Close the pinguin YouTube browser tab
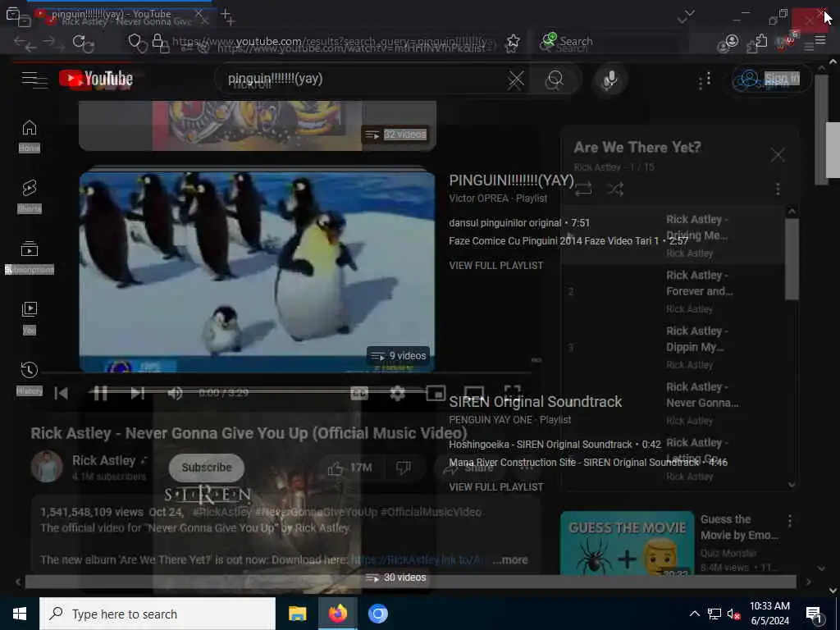Image resolution: width=840 pixels, height=630 pixels. click(x=200, y=15)
